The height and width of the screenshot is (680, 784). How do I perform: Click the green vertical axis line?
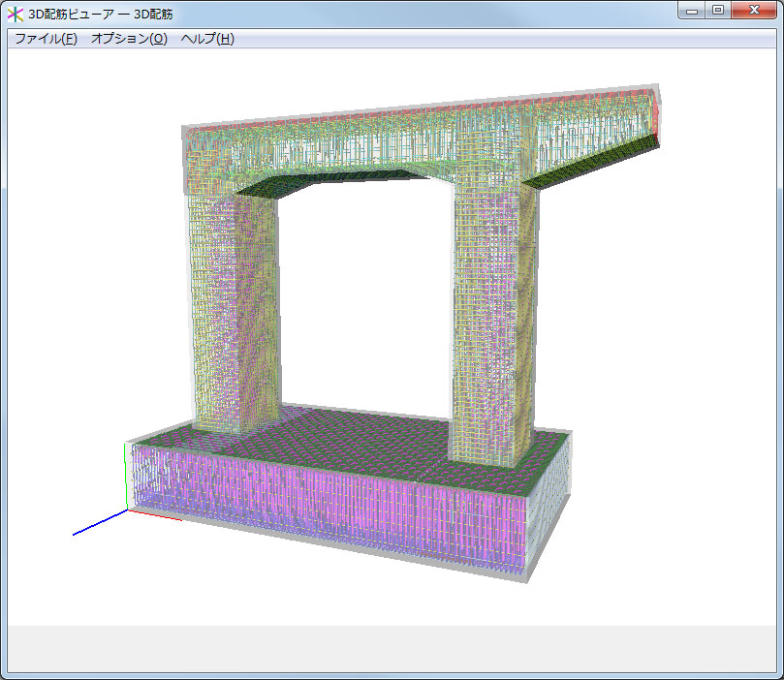[x=126, y=475]
